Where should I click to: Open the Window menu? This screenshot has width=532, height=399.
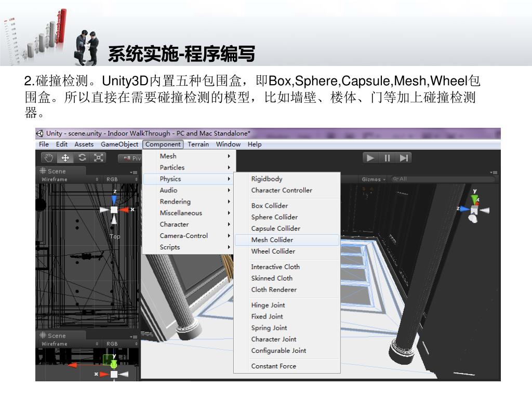[x=228, y=144]
